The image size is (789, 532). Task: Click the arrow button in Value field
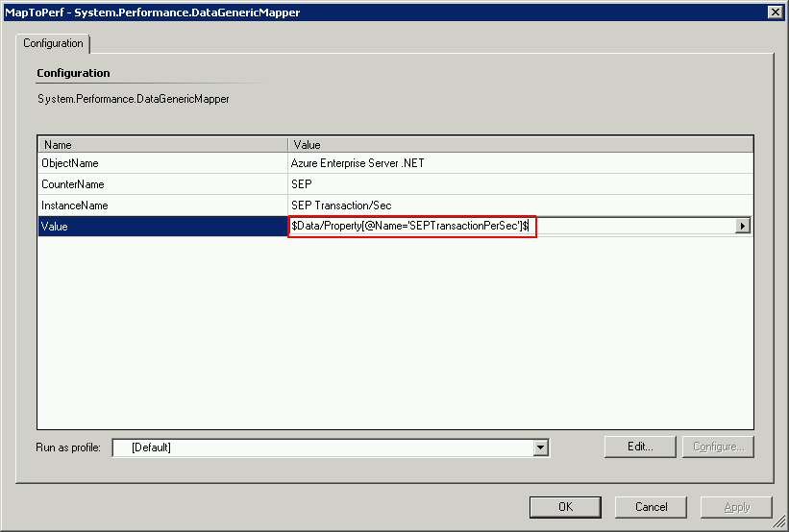pyautogui.click(x=742, y=226)
